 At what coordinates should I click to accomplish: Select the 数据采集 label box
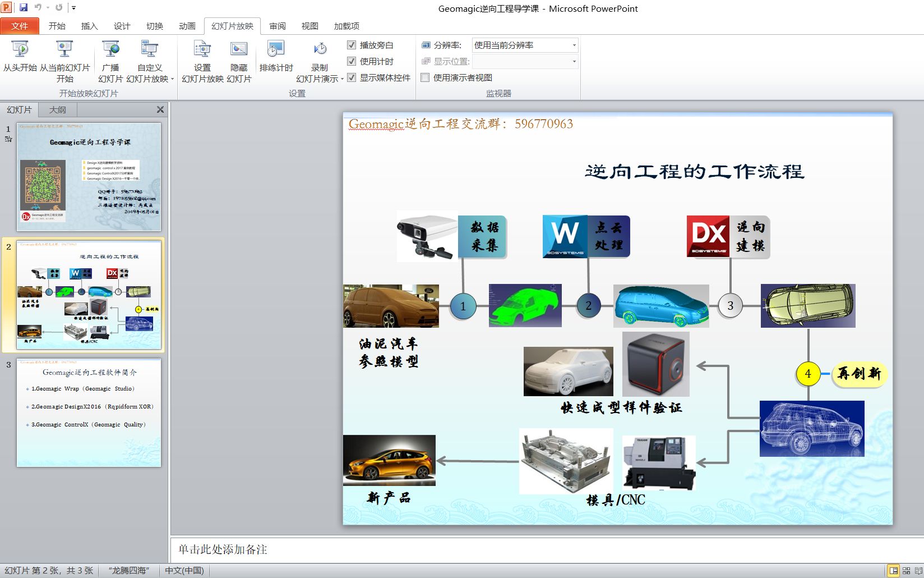click(x=483, y=236)
